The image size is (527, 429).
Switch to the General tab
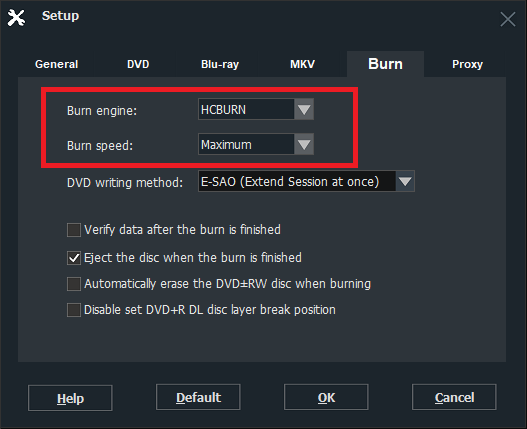[56, 64]
